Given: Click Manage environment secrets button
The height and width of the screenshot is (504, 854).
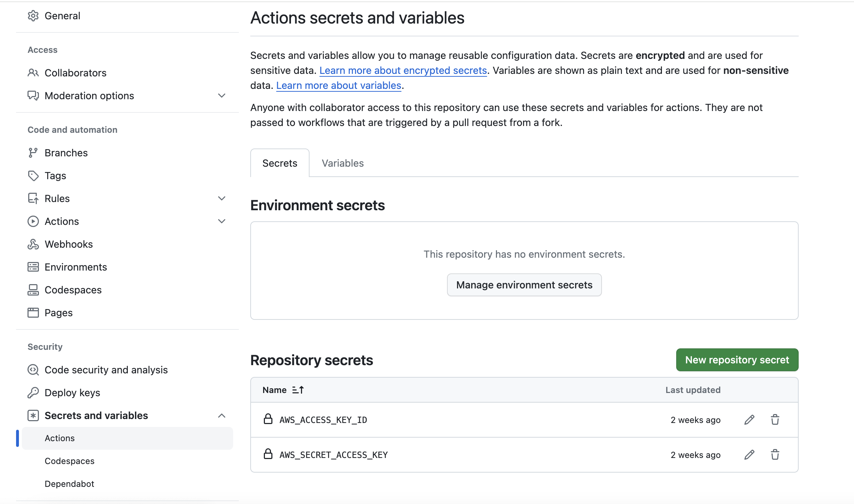Looking at the screenshot, I should point(524,285).
